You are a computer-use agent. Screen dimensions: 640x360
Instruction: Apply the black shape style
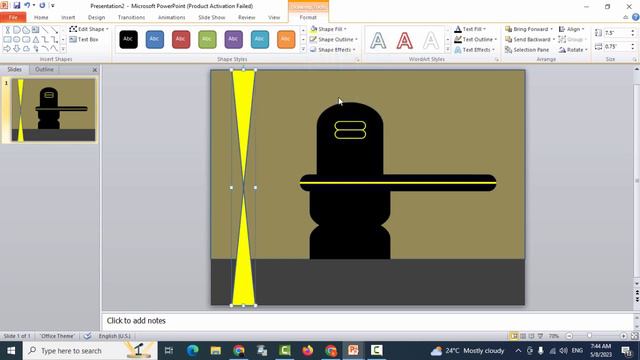coord(128,39)
